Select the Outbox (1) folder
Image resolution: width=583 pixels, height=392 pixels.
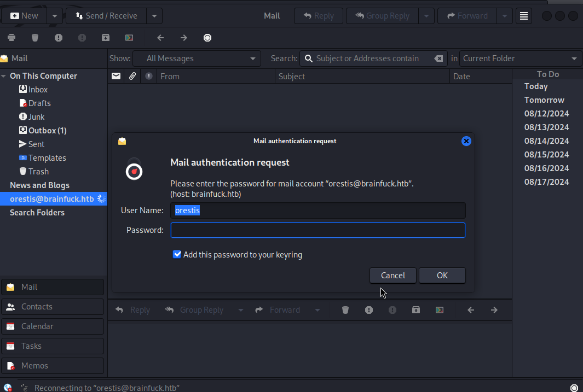coord(47,131)
